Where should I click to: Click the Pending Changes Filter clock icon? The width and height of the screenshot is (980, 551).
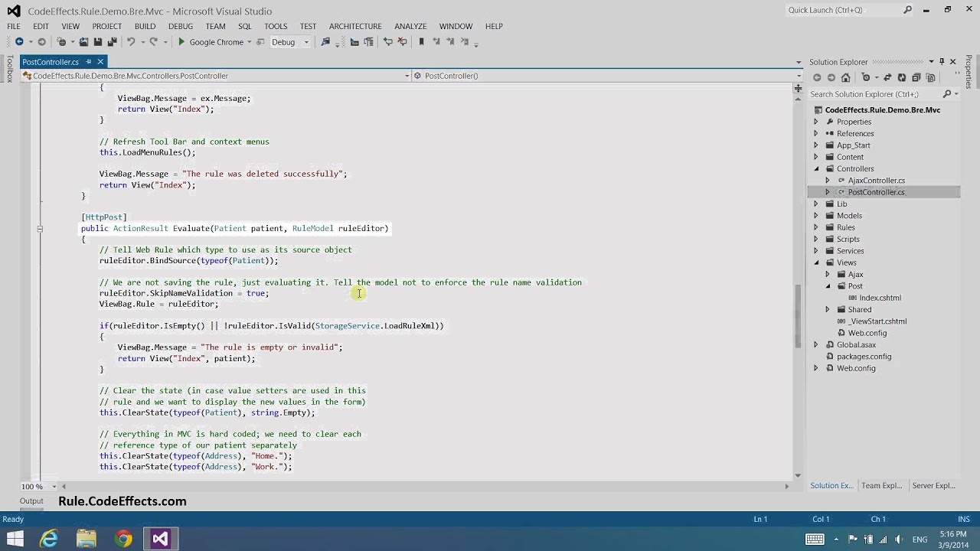866,77
